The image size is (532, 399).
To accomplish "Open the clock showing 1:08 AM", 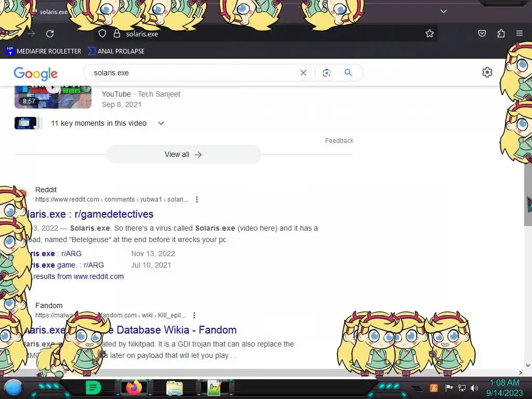I will pyautogui.click(x=504, y=388).
